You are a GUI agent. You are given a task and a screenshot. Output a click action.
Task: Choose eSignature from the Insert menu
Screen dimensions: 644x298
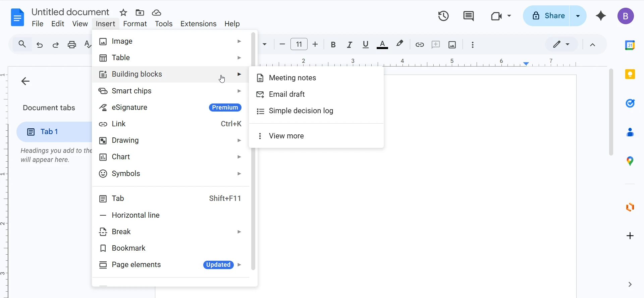click(x=171, y=108)
